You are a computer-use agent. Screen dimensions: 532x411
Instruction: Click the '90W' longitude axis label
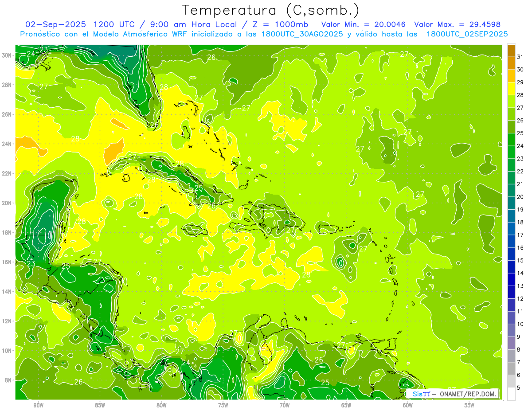point(38,405)
